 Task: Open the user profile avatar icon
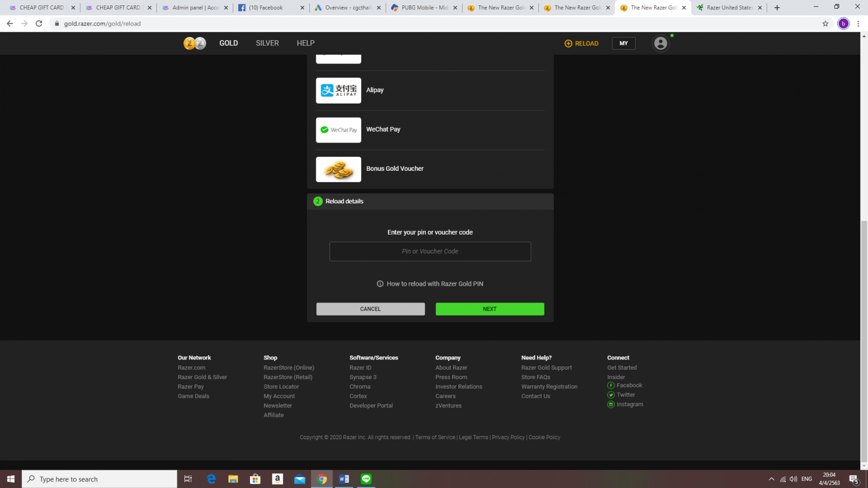660,43
